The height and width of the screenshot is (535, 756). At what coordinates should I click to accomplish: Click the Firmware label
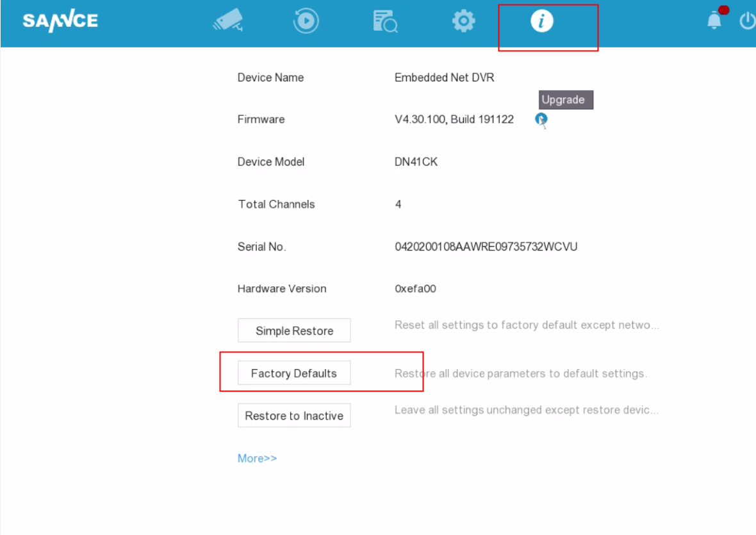click(x=261, y=120)
